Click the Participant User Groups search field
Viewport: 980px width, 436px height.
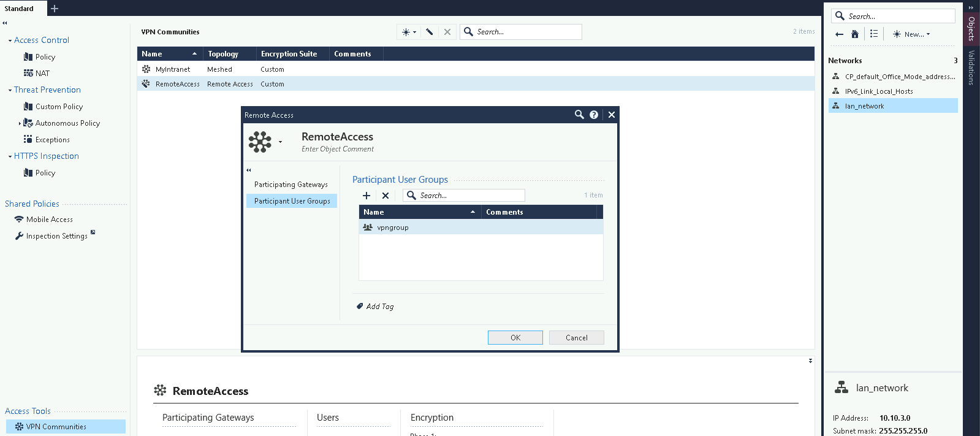point(470,196)
